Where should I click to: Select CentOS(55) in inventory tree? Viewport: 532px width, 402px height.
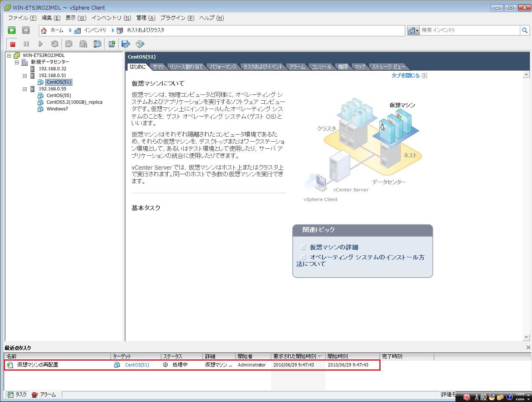click(x=59, y=95)
